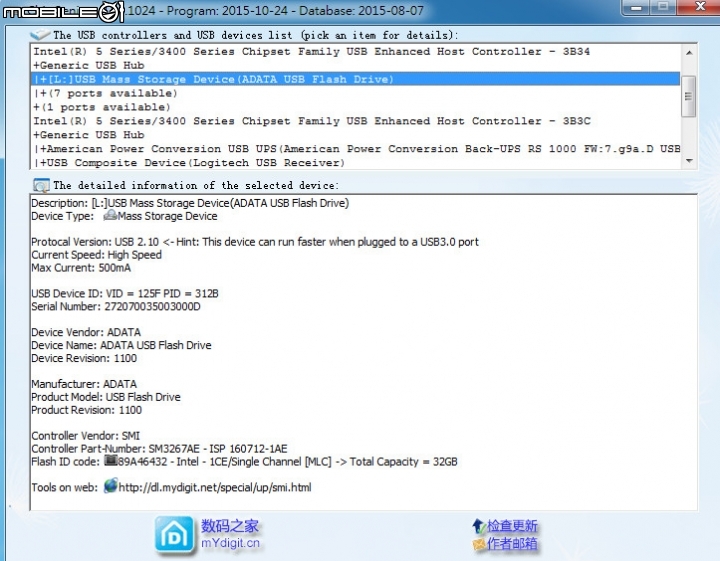Select the first Generic USB Hub row
Image resolution: width=720 pixels, height=561 pixels.
pyautogui.click(x=355, y=65)
